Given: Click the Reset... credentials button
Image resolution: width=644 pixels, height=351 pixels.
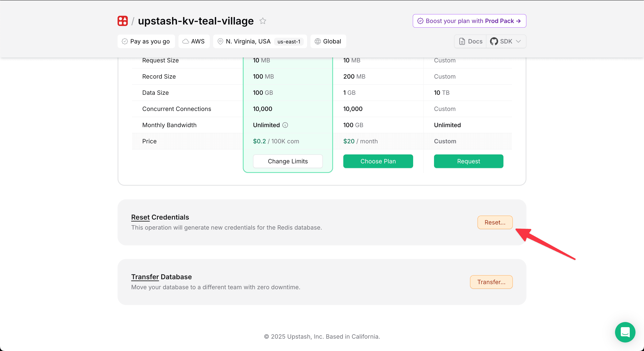Looking at the screenshot, I should [495, 222].
